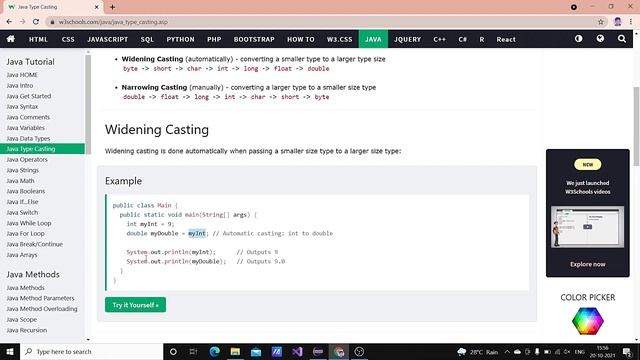Open Java For Loop link
The width and height of the screenshot is (640, 360).
click(x=25, y=233)
